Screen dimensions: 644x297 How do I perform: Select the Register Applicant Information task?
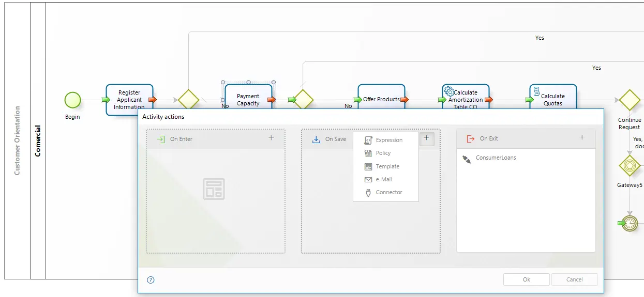pyautogui.click(x=129, y=100)
